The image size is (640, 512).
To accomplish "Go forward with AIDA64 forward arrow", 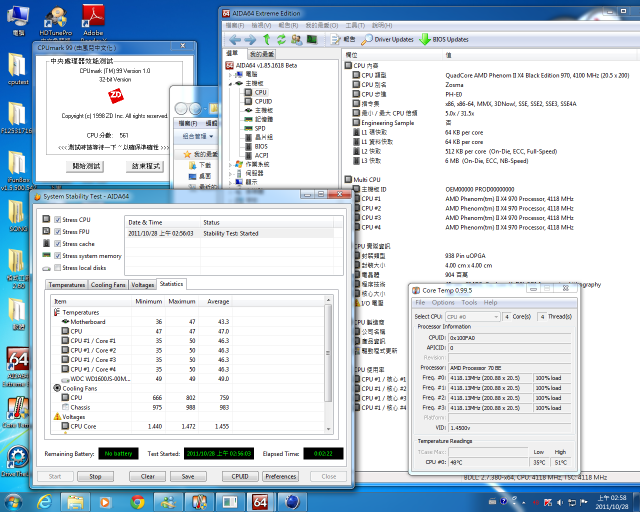I will (x=250, y=40).
